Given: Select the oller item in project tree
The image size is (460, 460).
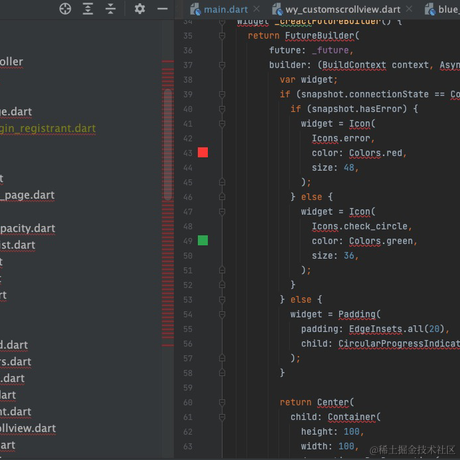Looking at the screenshot, I should [x=11, y=62].
